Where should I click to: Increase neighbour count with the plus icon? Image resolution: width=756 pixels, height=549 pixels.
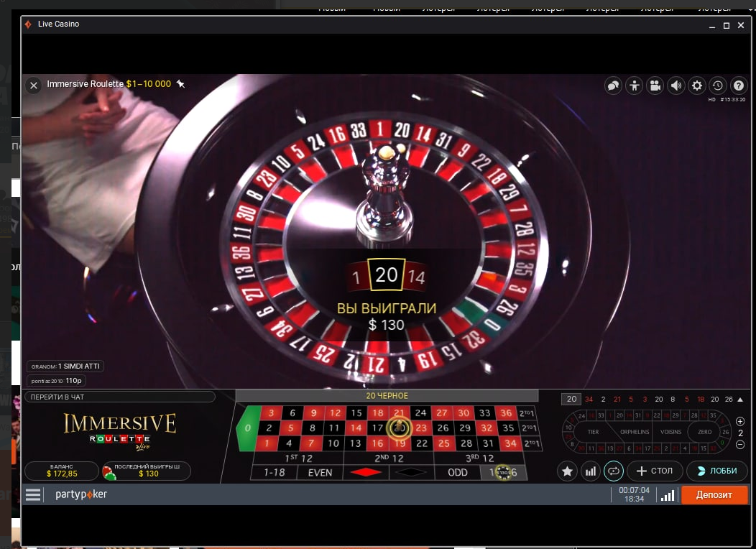(x=741, y=421)
